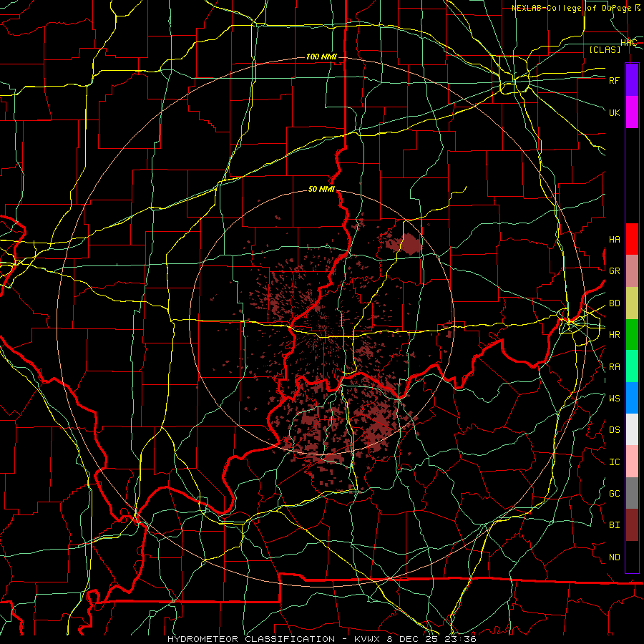This screenshot has height=644, width=644.
Task: Click the GR legend label
Action: [614, 271]
